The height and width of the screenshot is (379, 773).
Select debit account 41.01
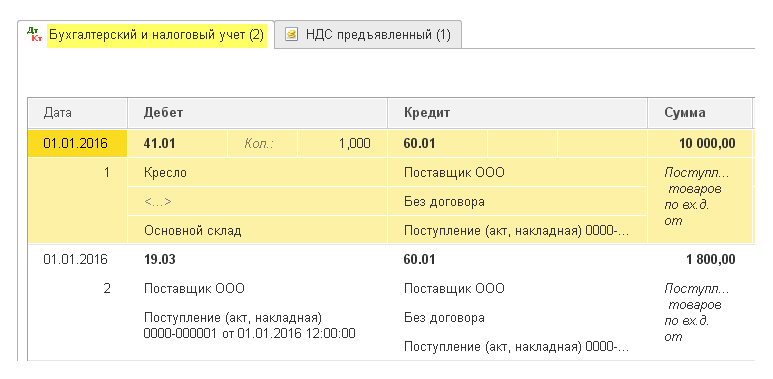[177, 143]
